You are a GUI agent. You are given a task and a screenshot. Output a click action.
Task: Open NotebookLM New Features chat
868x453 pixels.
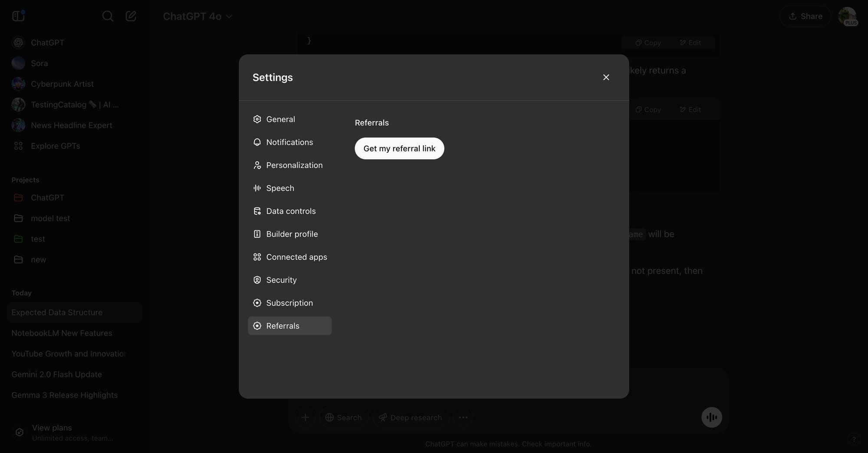pyautogui.click(x=75, y=333)
